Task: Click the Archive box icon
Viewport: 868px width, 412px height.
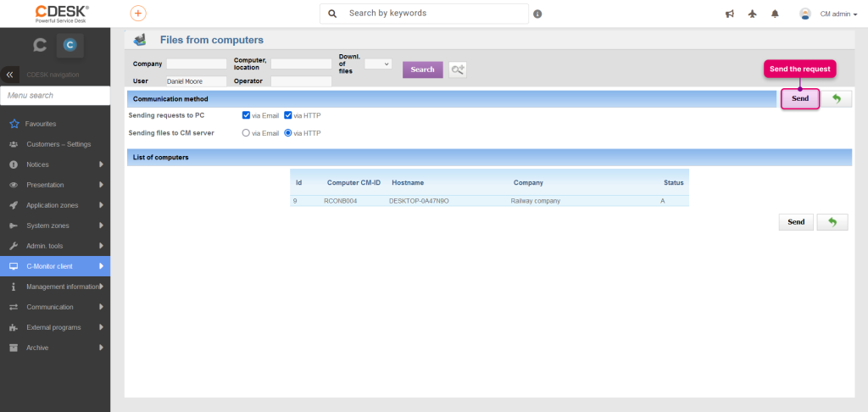Action: 14,348
